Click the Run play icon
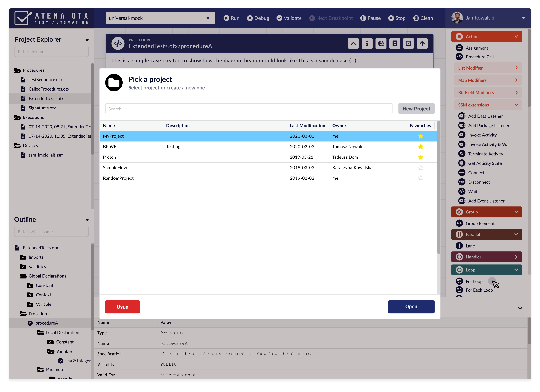This screenshot has width=540, height=392. (x=226, y=18)
